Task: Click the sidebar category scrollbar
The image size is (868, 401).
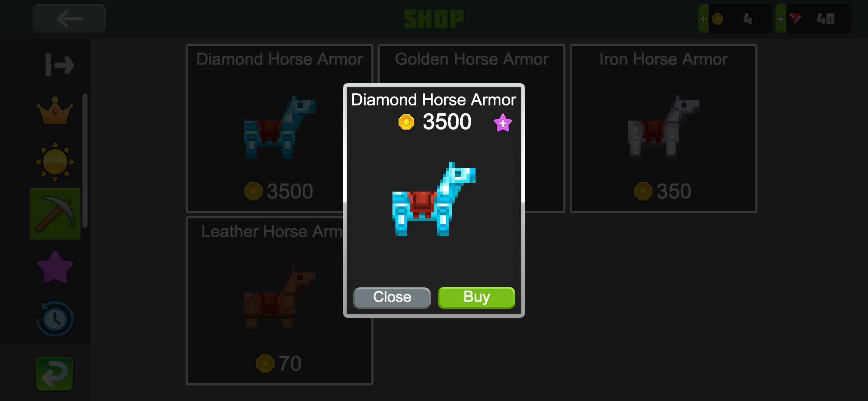Action: [85, 160]
